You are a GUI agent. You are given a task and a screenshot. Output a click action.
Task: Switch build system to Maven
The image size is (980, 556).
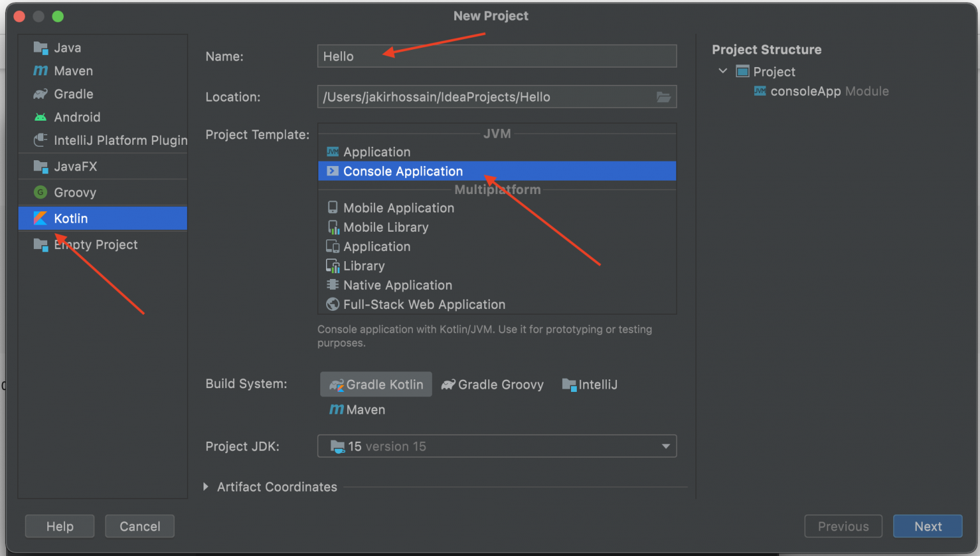click(x=357, y=410)
